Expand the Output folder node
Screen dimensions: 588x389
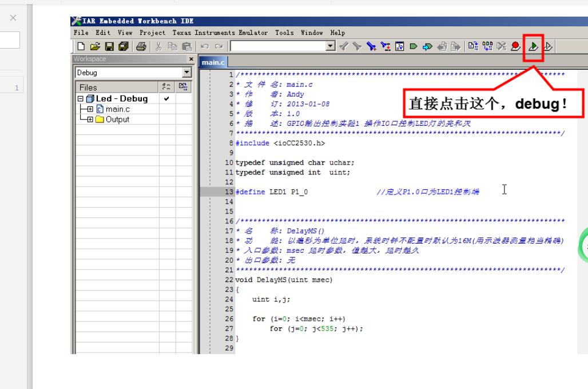click(x=90, y=120)
